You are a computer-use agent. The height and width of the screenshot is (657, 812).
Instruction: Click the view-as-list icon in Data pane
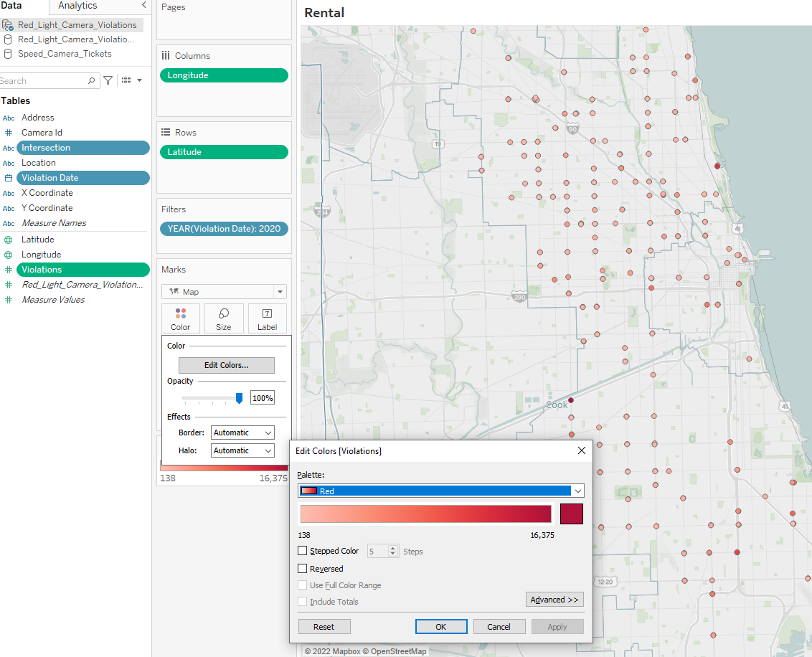[x=126, y=80]
